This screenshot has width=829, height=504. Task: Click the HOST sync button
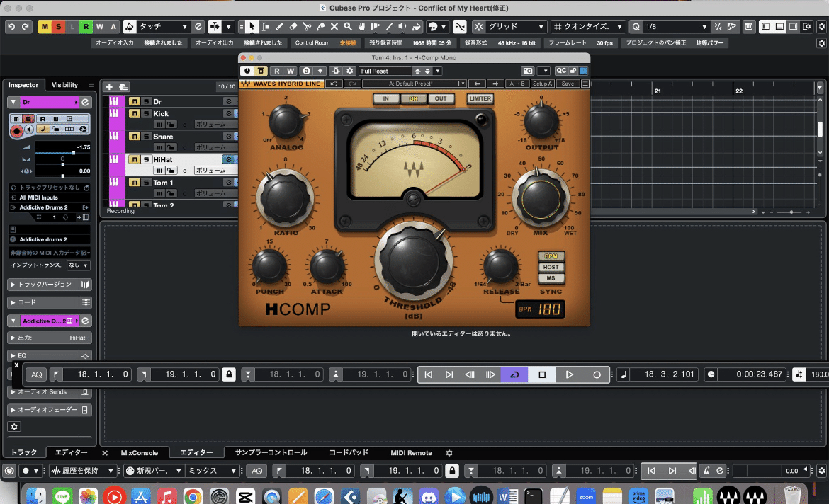tap(551, 268)
